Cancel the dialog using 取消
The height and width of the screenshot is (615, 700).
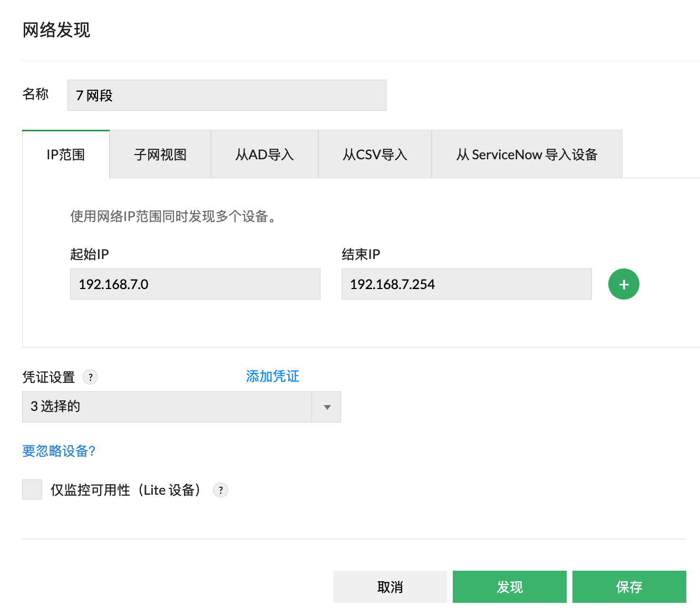coord(390,587)
